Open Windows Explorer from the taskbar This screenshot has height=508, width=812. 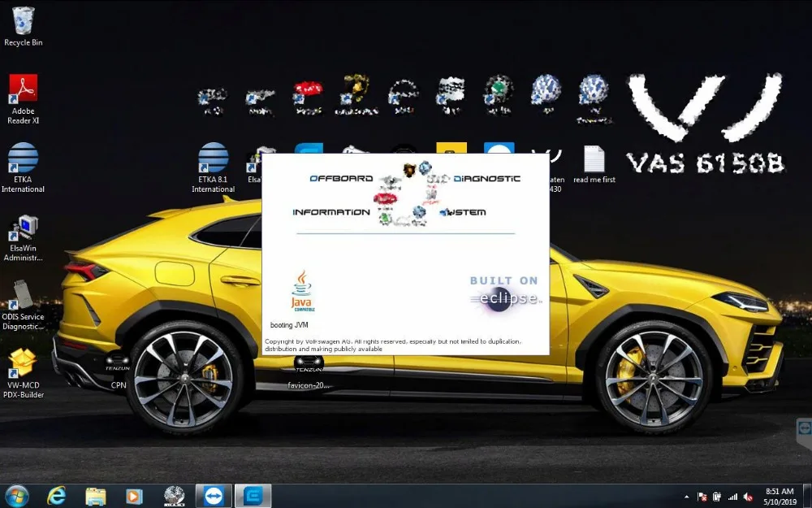point(95,496)
